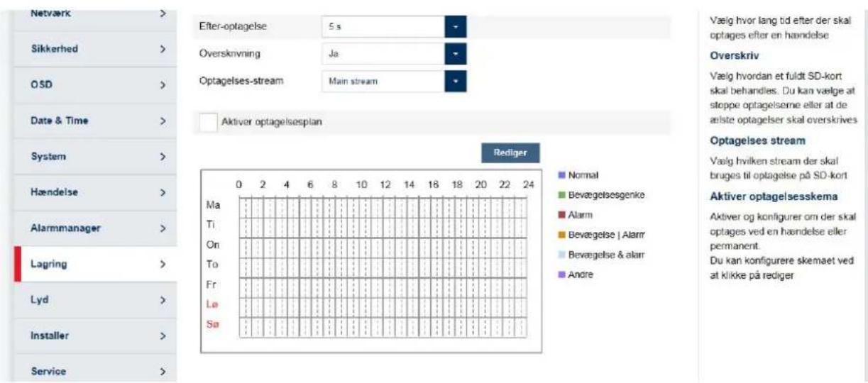868x383 pixels.
Task: Select the Netværk sidebar entry
Action: tap(95, 13)
